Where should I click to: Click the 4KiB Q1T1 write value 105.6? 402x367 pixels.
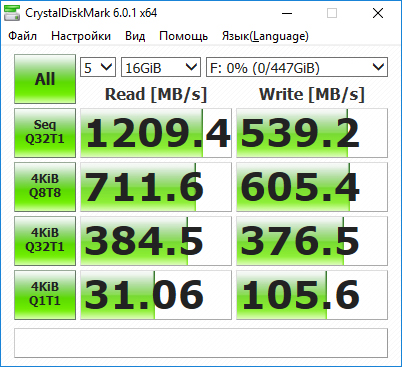[x=312, y=295]
